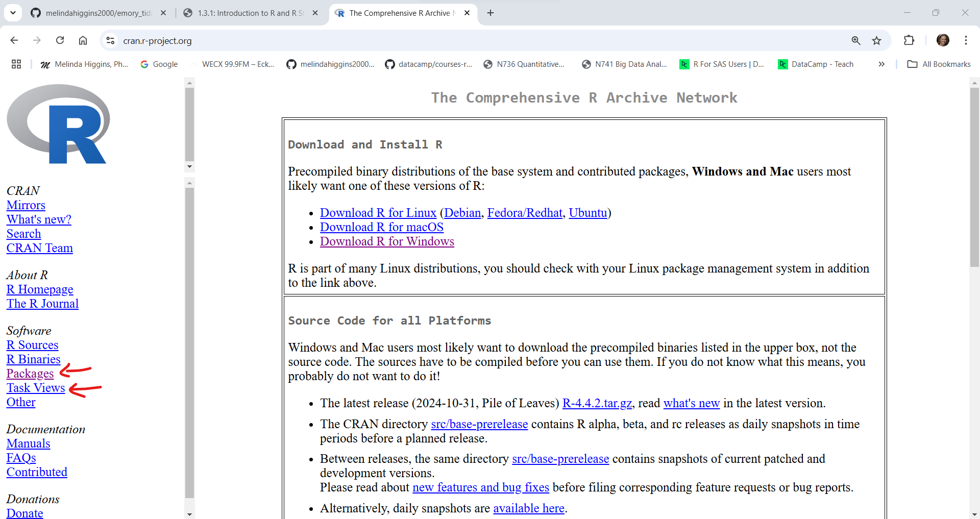Open the apps grid icon in bookmarks bar
Image resolution: width=980 pixels, height=519 pixels.
[x=16, y=64]
